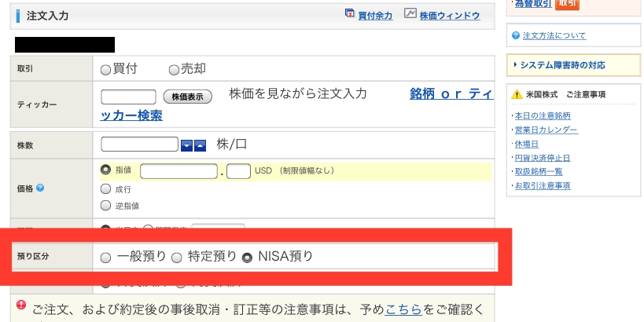Click the 株価表示 button
Viewport: 644px width, 322px height.
[188, 97]
